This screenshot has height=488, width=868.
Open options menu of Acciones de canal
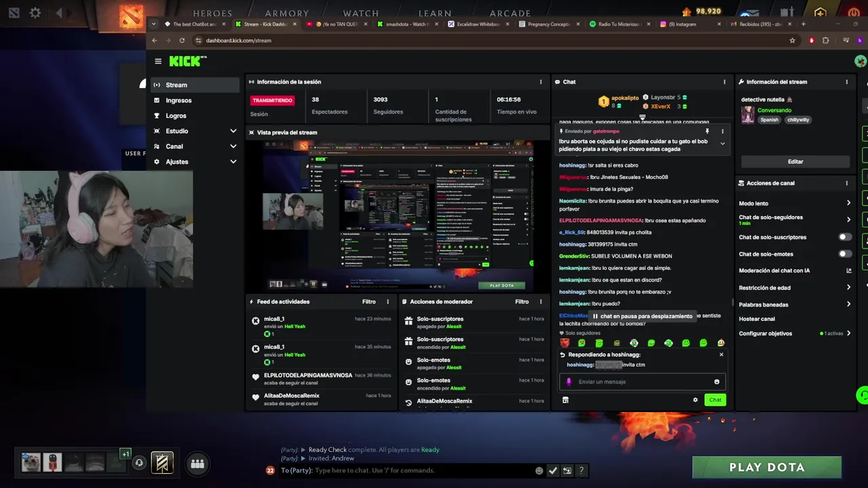[846, 183]
